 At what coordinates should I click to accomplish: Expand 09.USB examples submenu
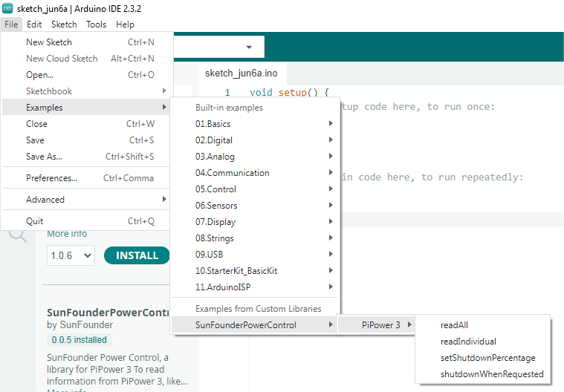click(255, 255)
